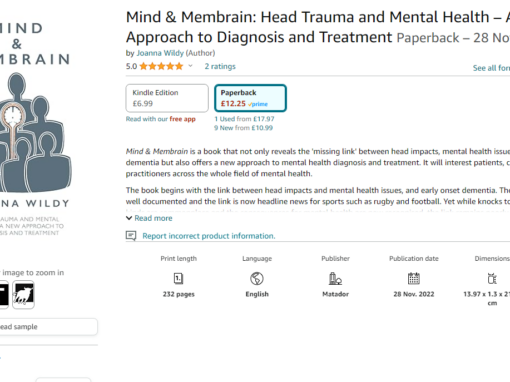Zoom into the Mind & Membrain cover image
Viewport: 510px width, 382px height.
(35, 130)
